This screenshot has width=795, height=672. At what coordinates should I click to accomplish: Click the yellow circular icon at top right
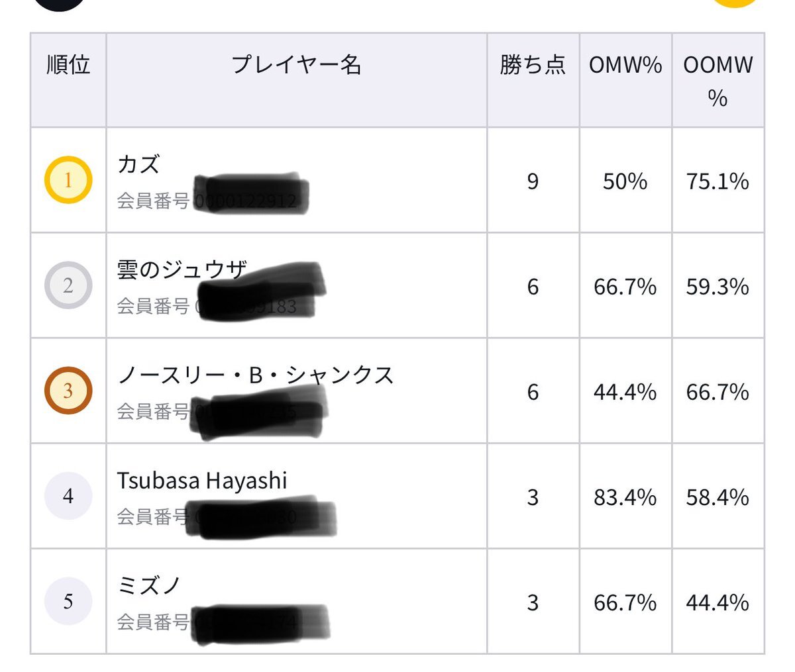pos(736,3)
